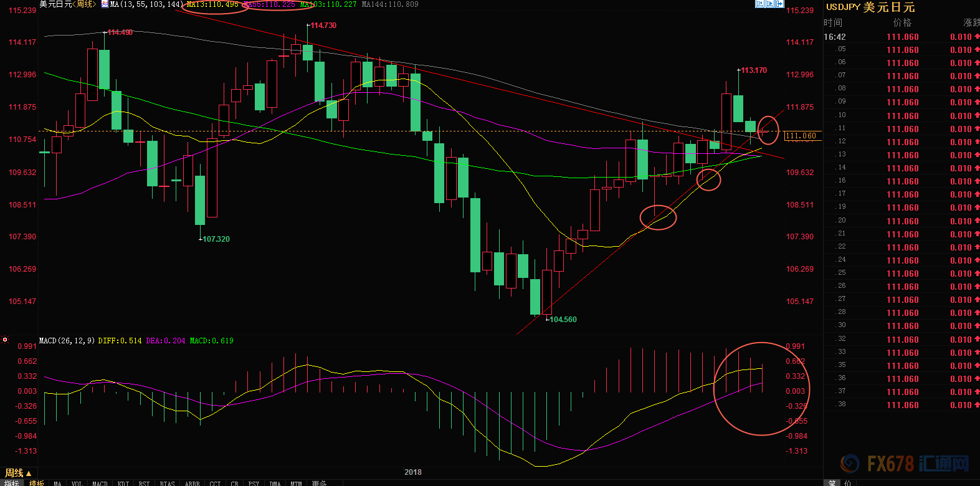Viewport: 980px width, 486px height.
Task: Click the 114.730 high price marker
Action: pyautogui.click(x=323, y=26)
